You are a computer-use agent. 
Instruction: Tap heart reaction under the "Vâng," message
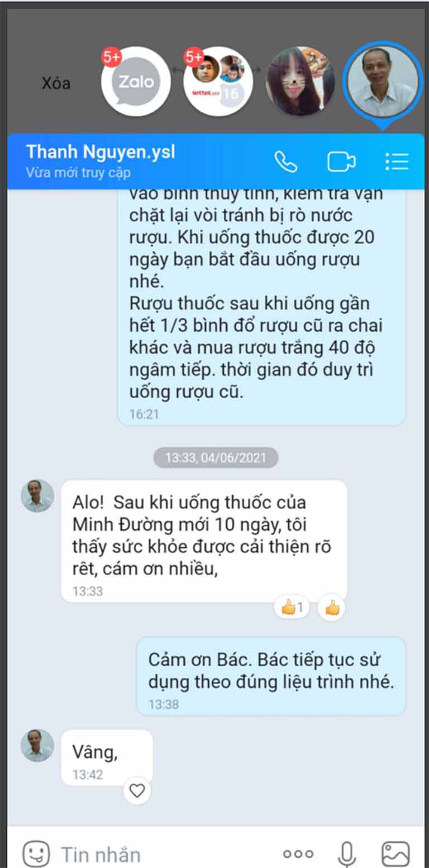tap(137, 790)
